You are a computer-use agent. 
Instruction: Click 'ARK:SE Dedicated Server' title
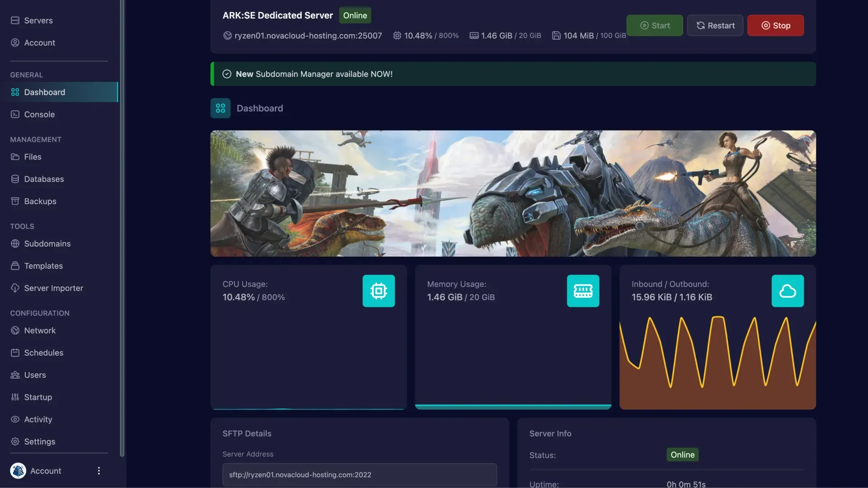tap(278, 15)
